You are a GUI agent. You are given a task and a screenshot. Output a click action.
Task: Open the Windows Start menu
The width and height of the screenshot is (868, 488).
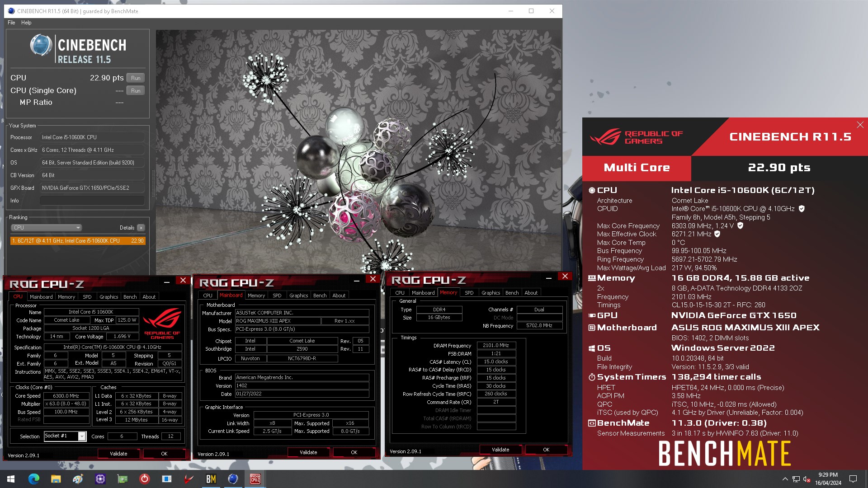pos(11,479)
